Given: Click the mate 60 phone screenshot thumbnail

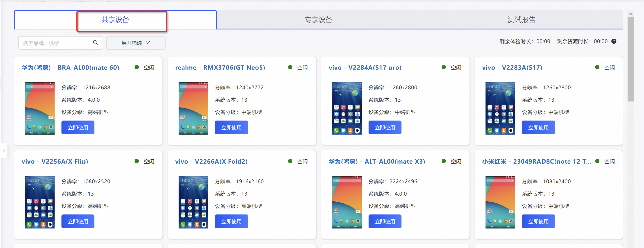Looking at the screenshot, I should point(40,108).
